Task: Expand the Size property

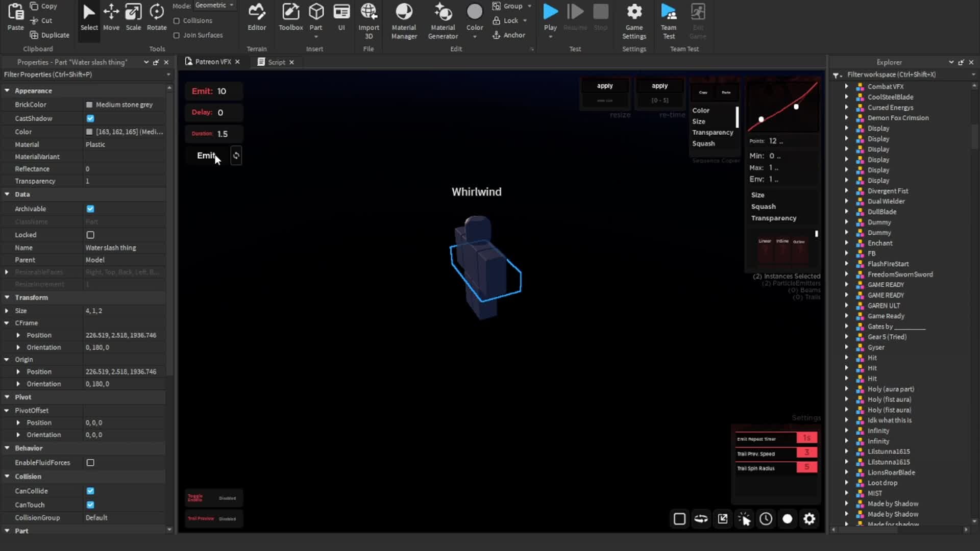Action: click(7, 311)
